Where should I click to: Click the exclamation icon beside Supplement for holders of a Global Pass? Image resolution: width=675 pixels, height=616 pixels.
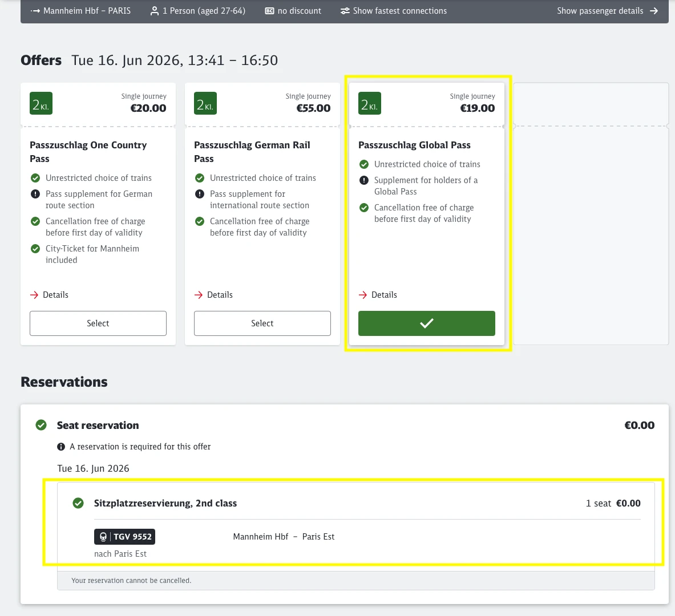coord(364,180)
